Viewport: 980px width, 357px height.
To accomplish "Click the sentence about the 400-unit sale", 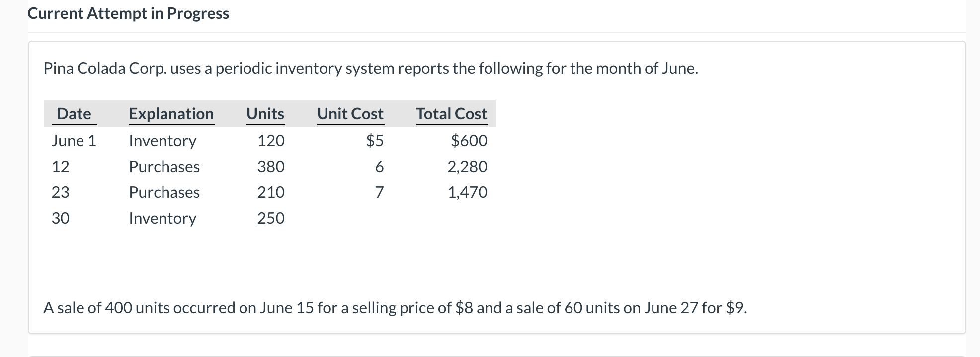I will [395, 308].
